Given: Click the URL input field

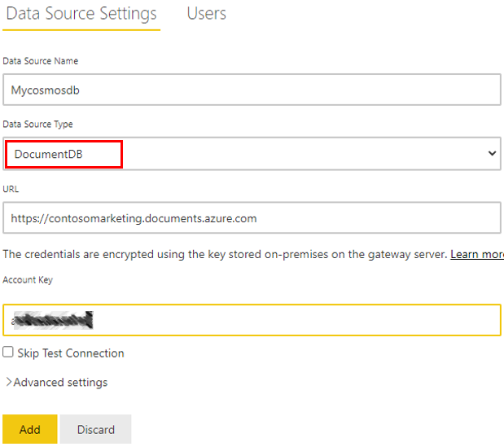Looking at the screenshot, I should point(252,218).
